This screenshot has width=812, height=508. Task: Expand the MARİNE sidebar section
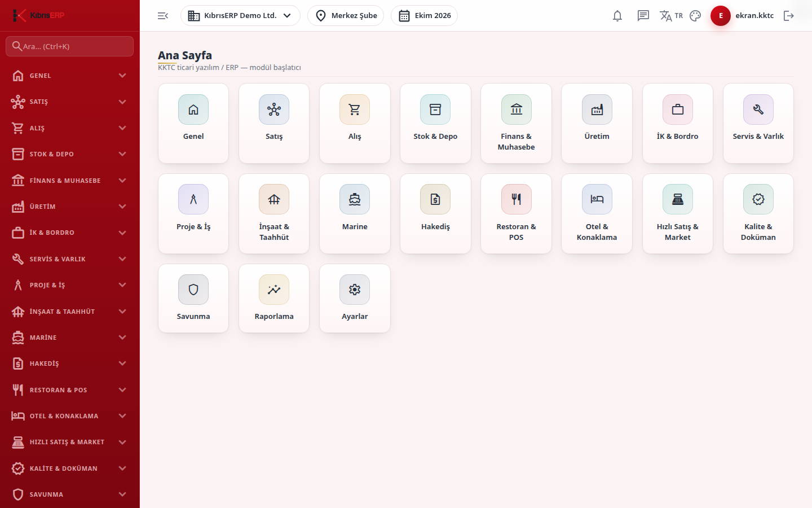(70, 338)
